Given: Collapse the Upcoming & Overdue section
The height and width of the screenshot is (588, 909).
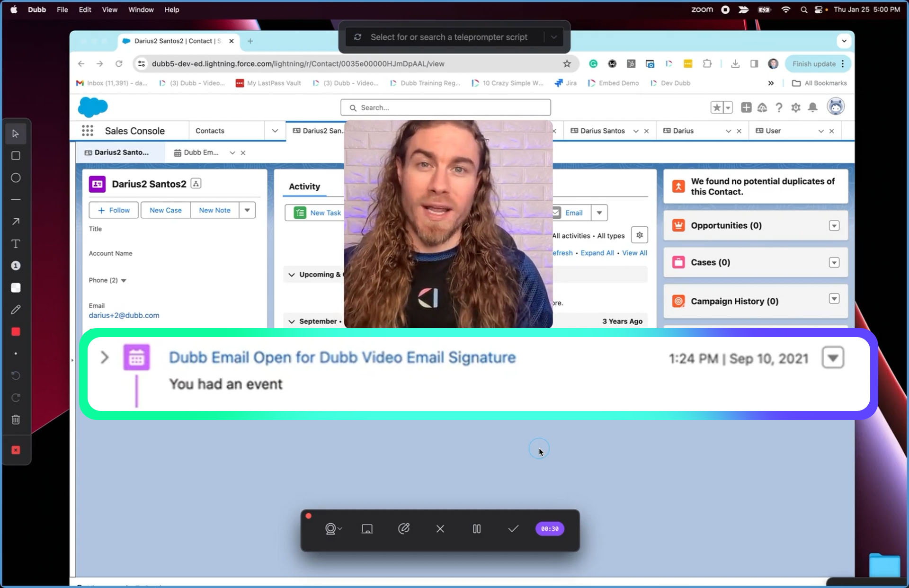Looking at the screenshot, I should pos(292,275).
